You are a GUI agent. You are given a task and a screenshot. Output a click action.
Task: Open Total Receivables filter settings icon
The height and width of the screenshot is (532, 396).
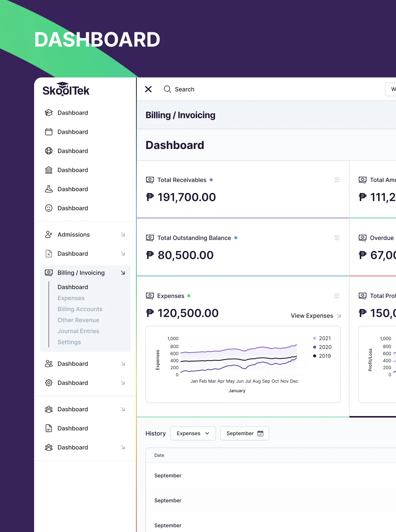click(337, 180)
